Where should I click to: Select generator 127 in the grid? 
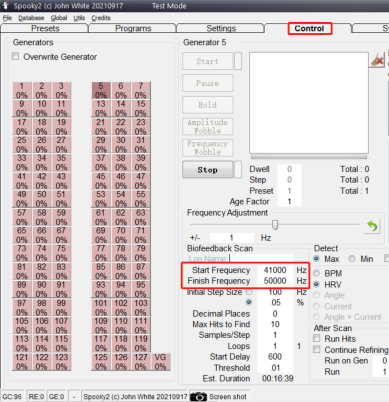[141, 362]
